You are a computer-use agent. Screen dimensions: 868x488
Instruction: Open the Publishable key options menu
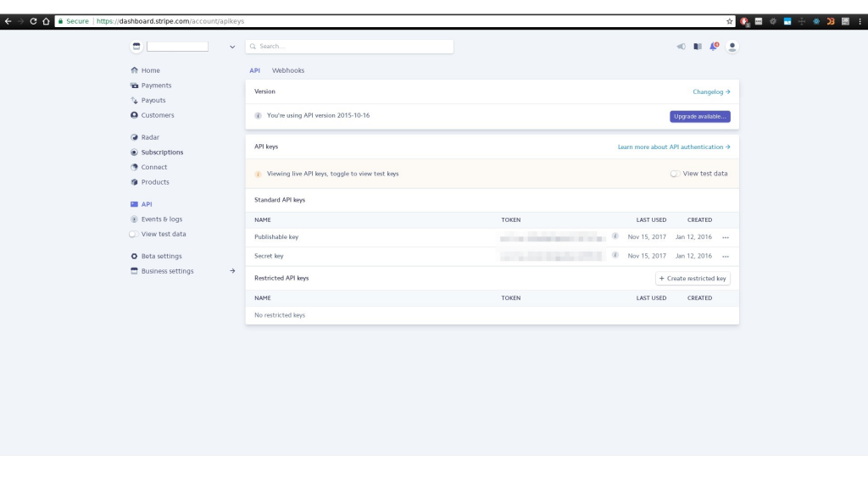pyautogui.click(x=726, y=237)
